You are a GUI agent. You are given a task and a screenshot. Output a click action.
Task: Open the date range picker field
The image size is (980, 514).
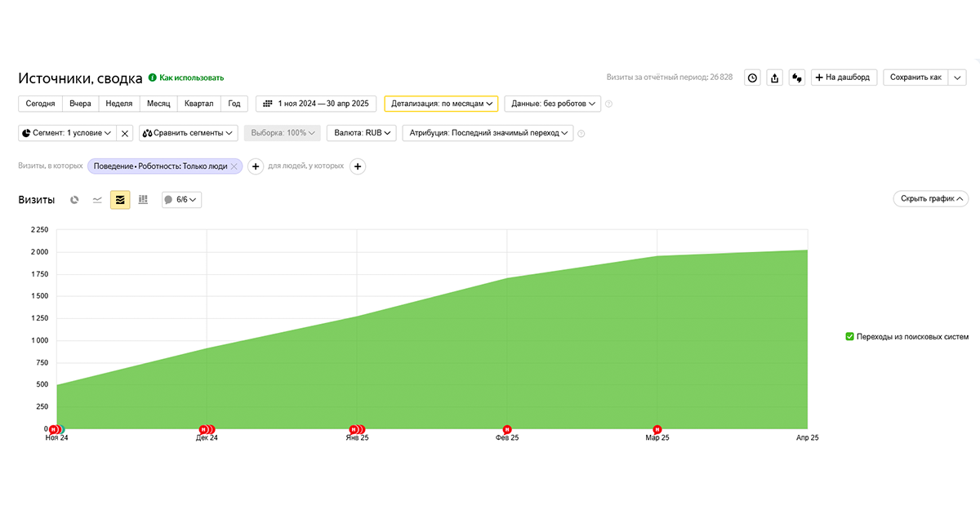coord(316,104)
